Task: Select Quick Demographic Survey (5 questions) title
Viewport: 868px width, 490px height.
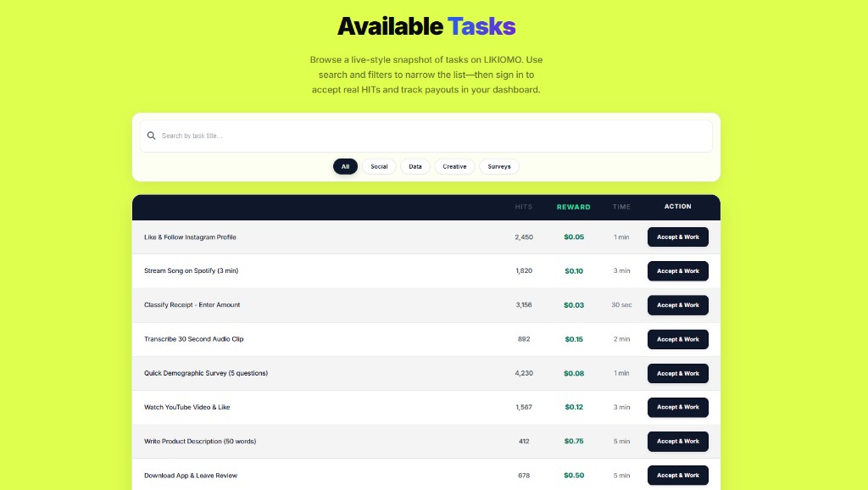Action: tap(206, 373)
